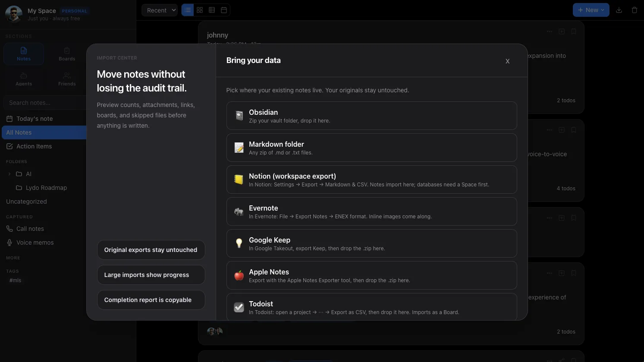644x362 pixels.
Task: Click Completion report is copyable pill
Action: pos(151,300)
